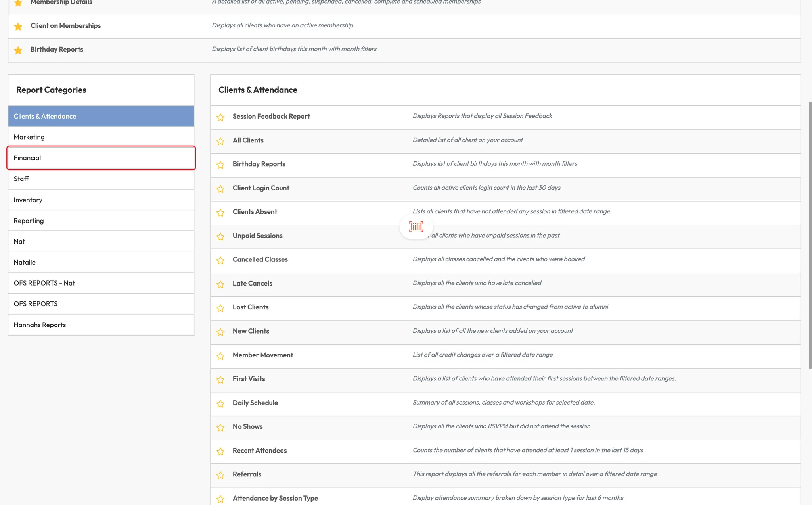Star the No Shows report
Image resolution: width=812 pixels, height=505 pixels.
(x=220, y=427)
